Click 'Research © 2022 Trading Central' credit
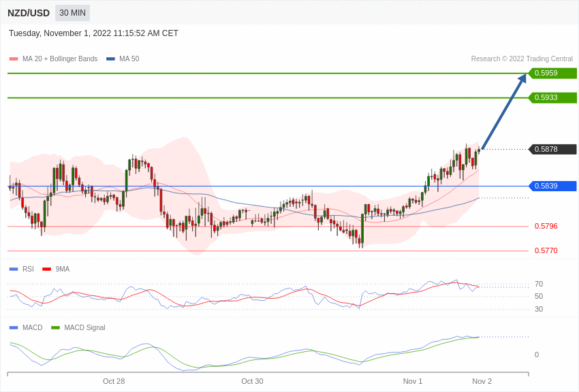 (x=522, y=59)
